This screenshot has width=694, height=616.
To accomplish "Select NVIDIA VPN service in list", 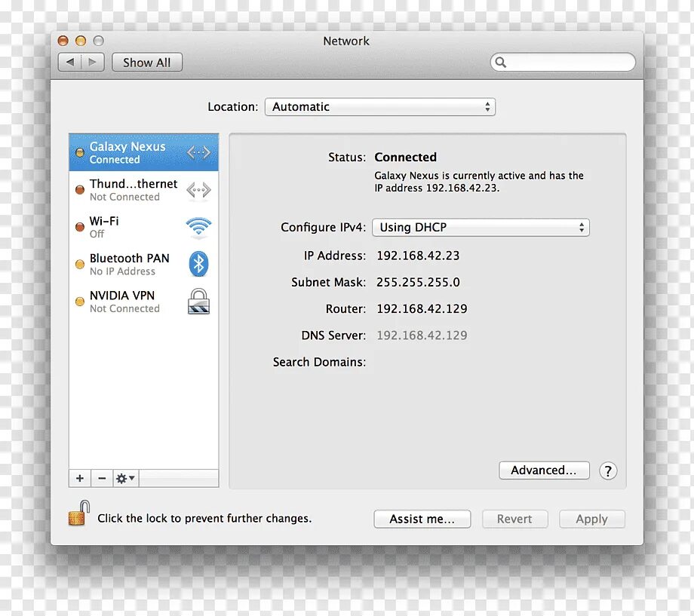I will pyautogui.click(x=144, y=302).
